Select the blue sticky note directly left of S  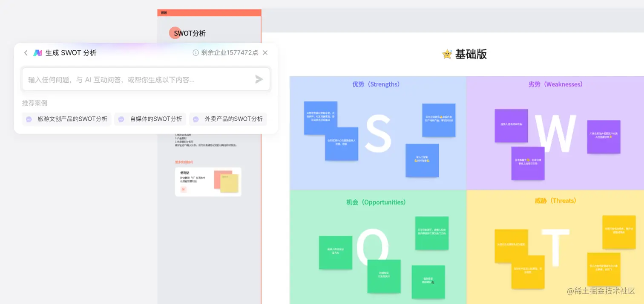(x=342, y=144)
